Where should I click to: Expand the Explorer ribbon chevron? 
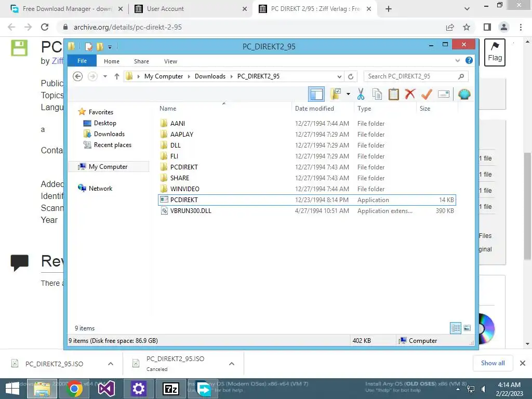(457, 61)
